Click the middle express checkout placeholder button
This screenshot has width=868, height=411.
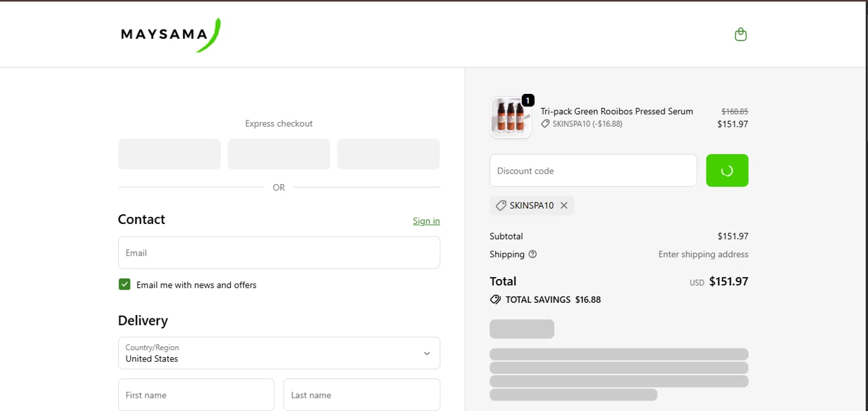click(279, 154)
